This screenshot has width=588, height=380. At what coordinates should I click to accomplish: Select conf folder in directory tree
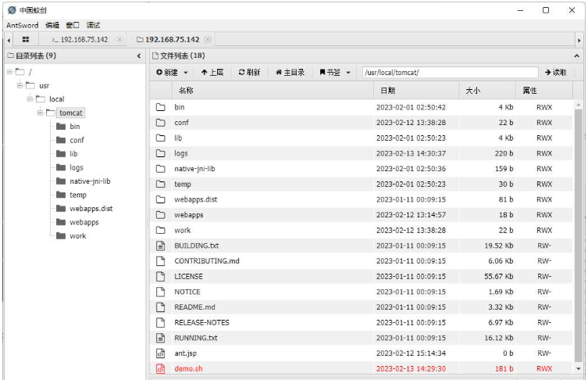[x=77, y=140]
